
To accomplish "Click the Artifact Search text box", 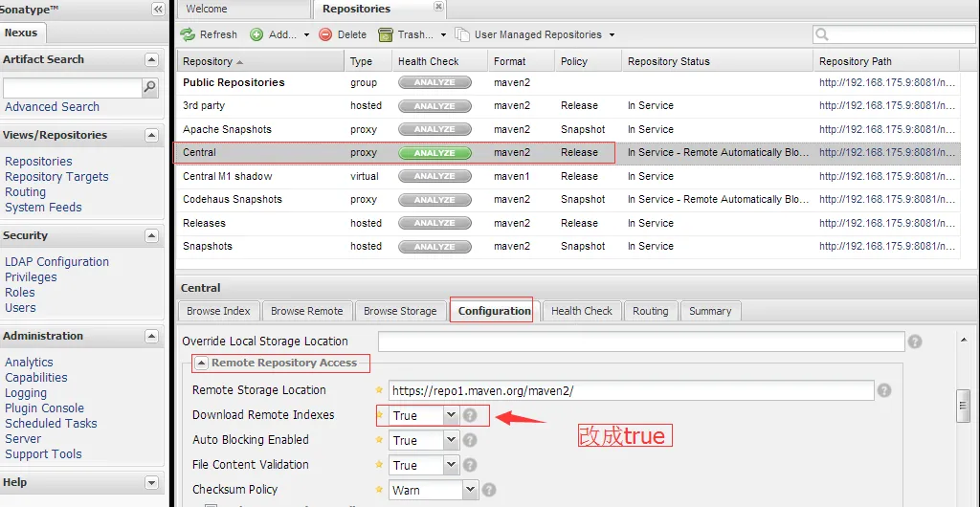I will (73, 87).
